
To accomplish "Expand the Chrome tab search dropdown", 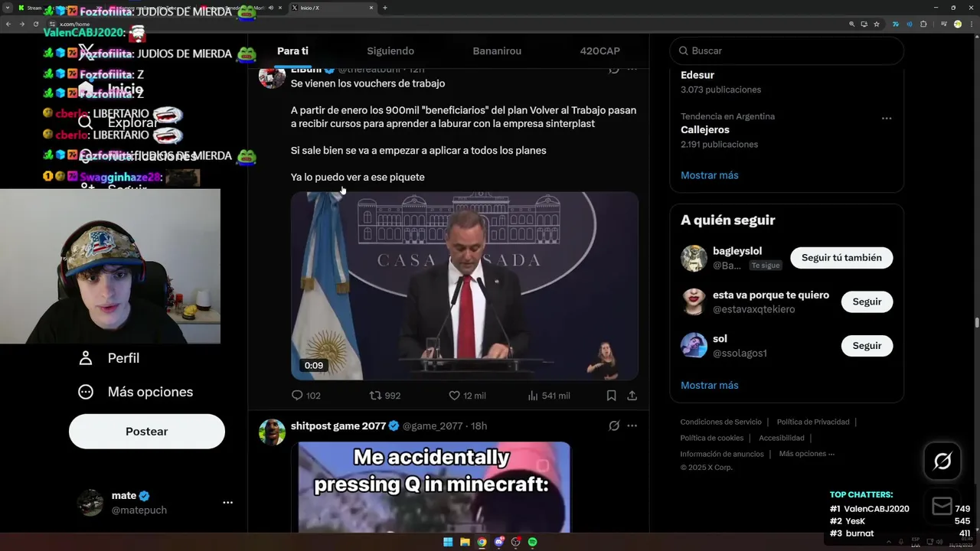I will pos(7,8).
